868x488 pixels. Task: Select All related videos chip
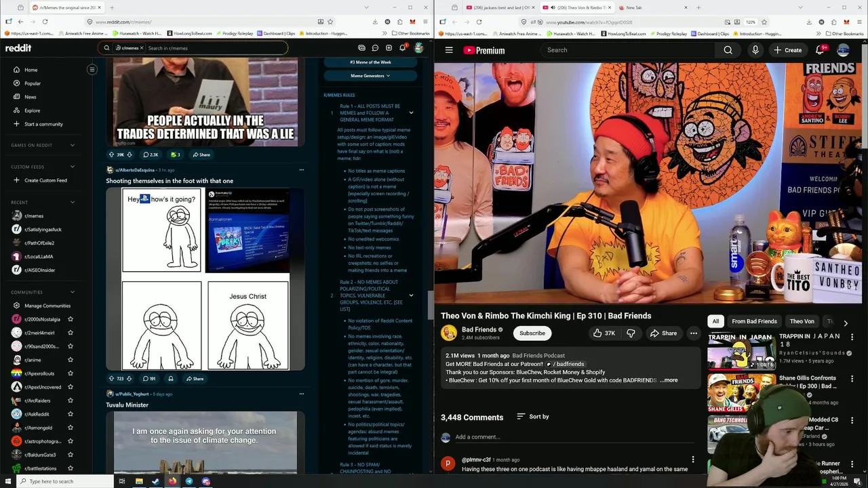(x=715, y=321)
